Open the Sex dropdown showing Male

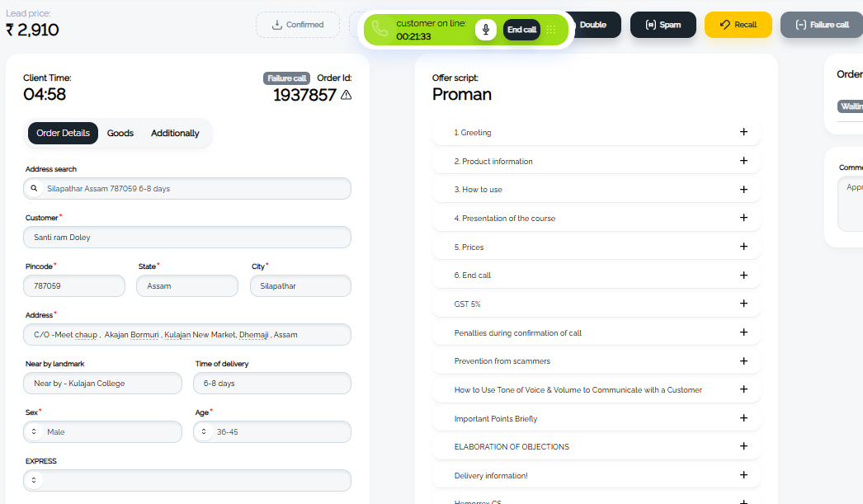(x=102, y=432)
